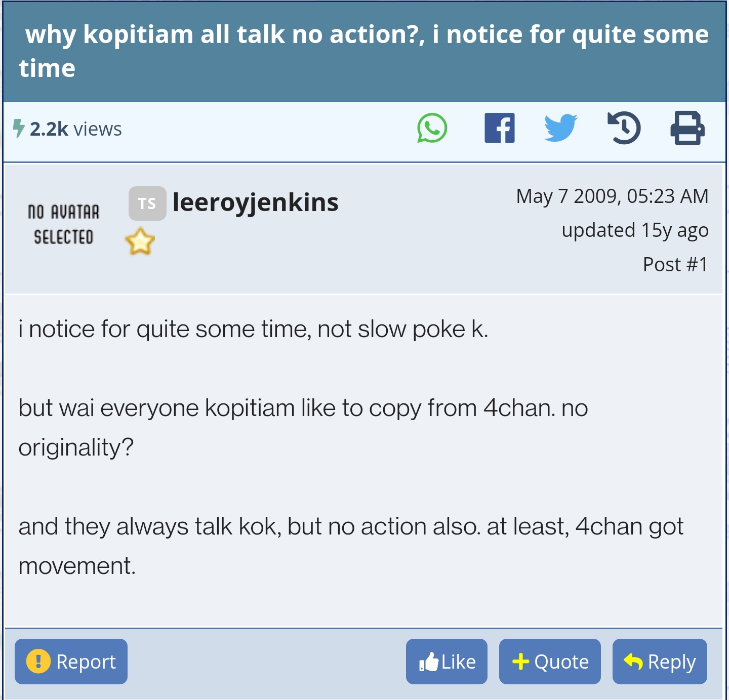Print the thread with printer icon
729x700 pixels.
(x=687, y=128)
